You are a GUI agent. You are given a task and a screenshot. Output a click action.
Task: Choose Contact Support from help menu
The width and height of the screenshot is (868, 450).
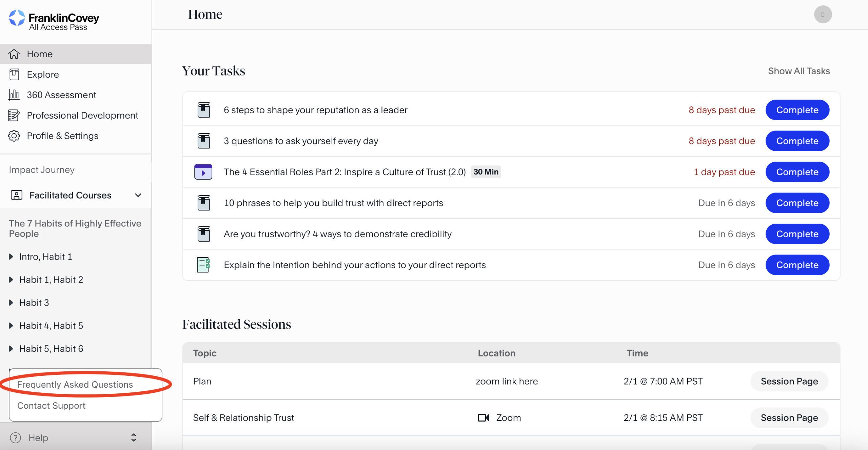51,405
